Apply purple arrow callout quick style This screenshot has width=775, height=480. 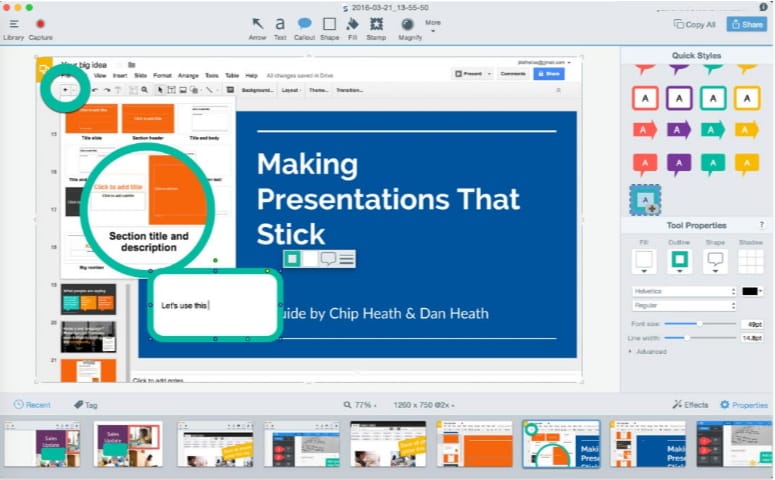pyautogui.click(x=679, y=131)
